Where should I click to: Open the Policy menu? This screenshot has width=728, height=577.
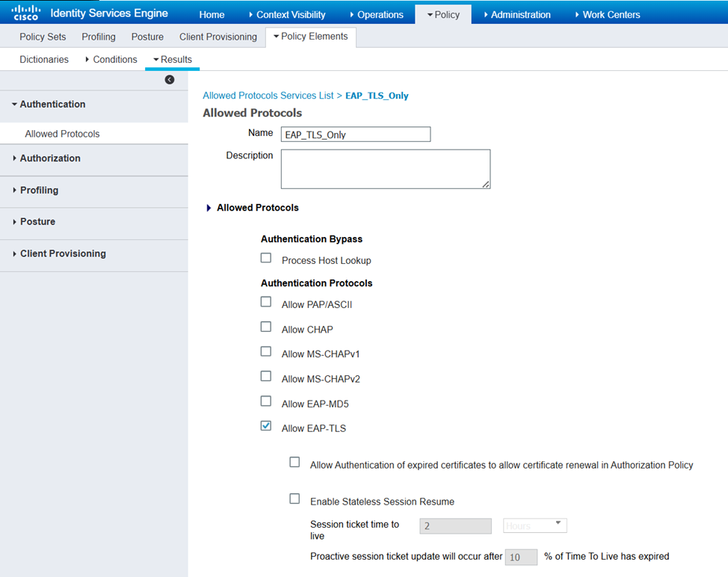[x=443, y=15]
